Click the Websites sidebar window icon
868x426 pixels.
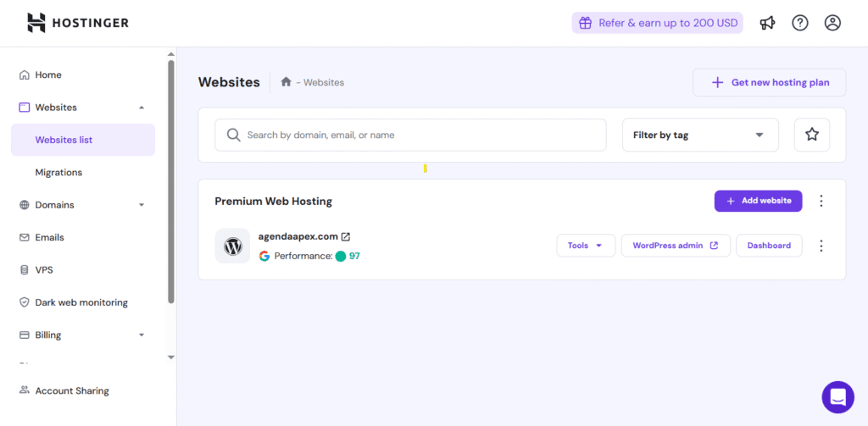coord(24,108)
